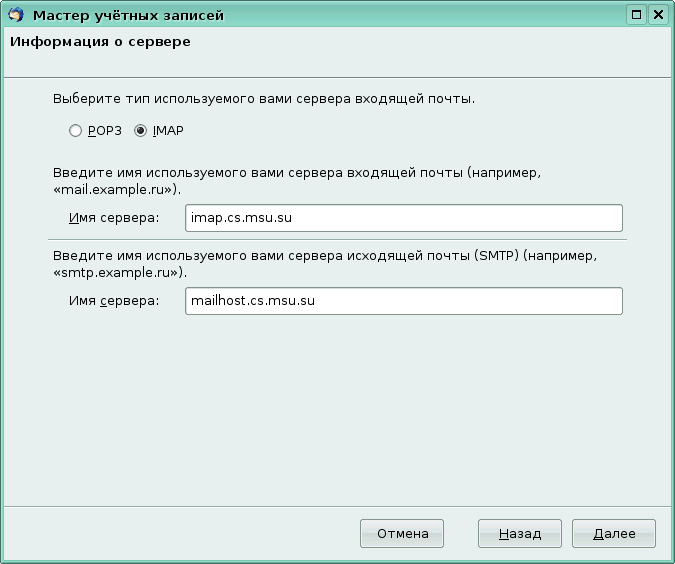This screenshot has height=564, width=675.
Task: Click the Мастер учётных записей title bar text
Action: coord(129,15)
